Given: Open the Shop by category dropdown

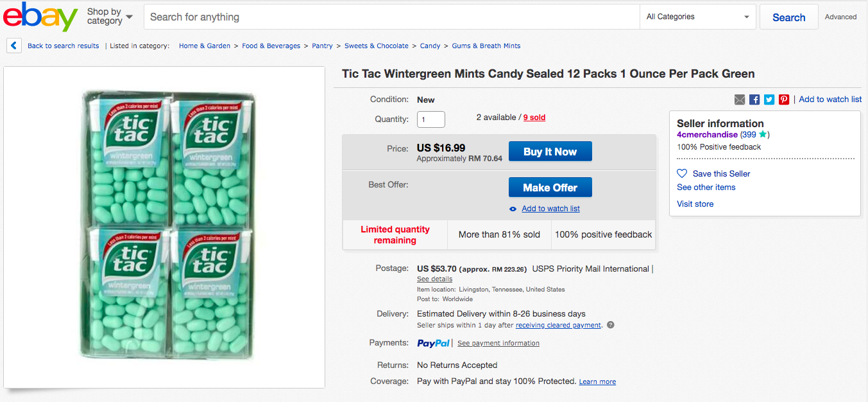Looking at the screenshot, I should 110,17.
